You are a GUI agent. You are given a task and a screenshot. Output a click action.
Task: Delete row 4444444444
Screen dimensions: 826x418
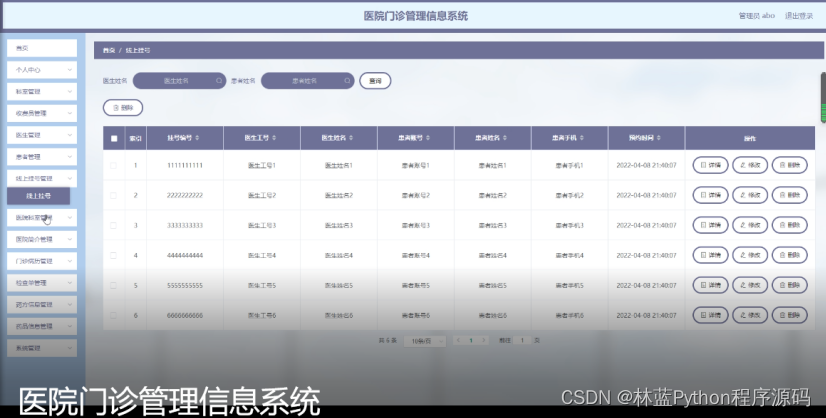coord(790,256)
